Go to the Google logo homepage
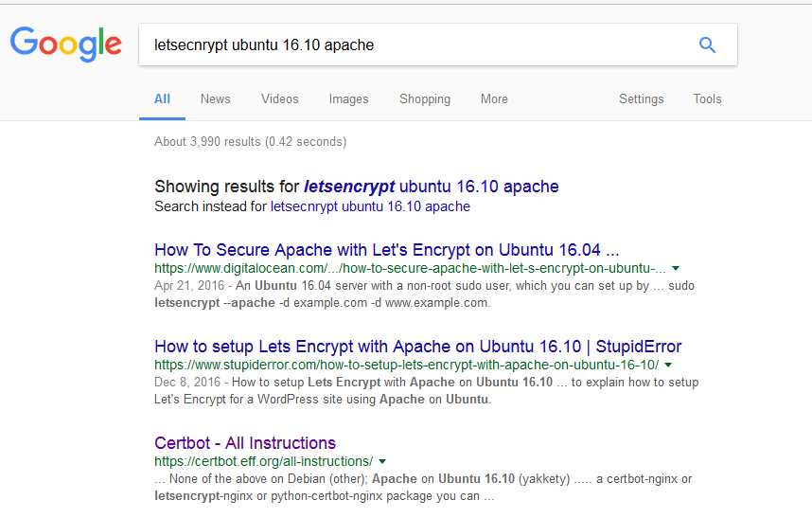Viewport: 812px width, 518px height. pyautogui.click(x=65, y=44)
